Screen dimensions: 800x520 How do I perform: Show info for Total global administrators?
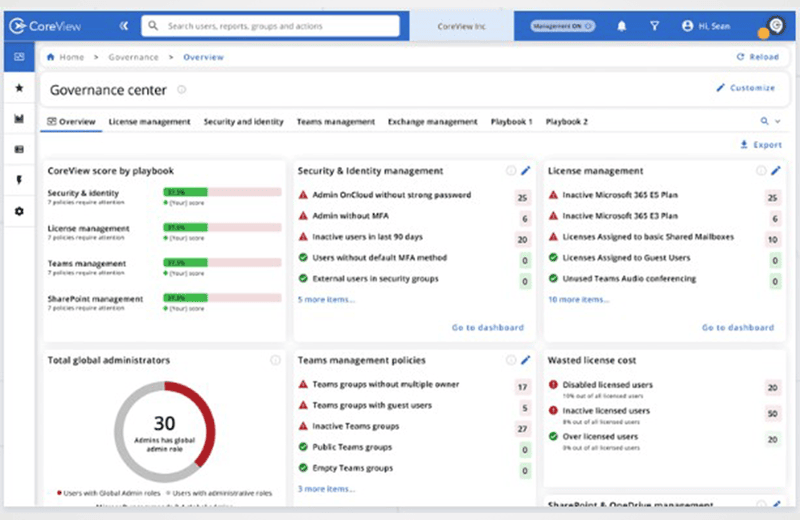point(275,360)
